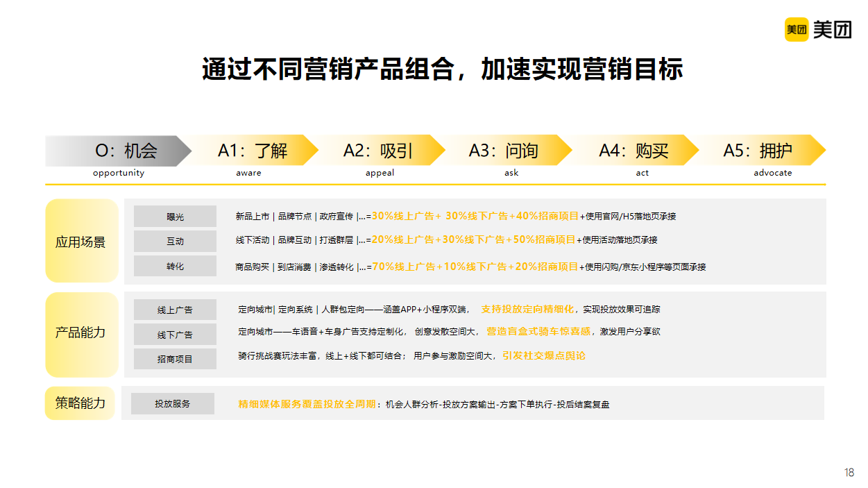Select the A1: 了解 stage arrow

[x=252, y=151]
